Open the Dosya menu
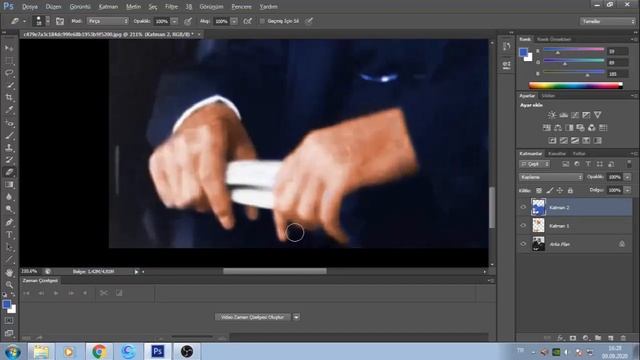Image resolution: width=640 pixels, height=360 pixels. 30,7
